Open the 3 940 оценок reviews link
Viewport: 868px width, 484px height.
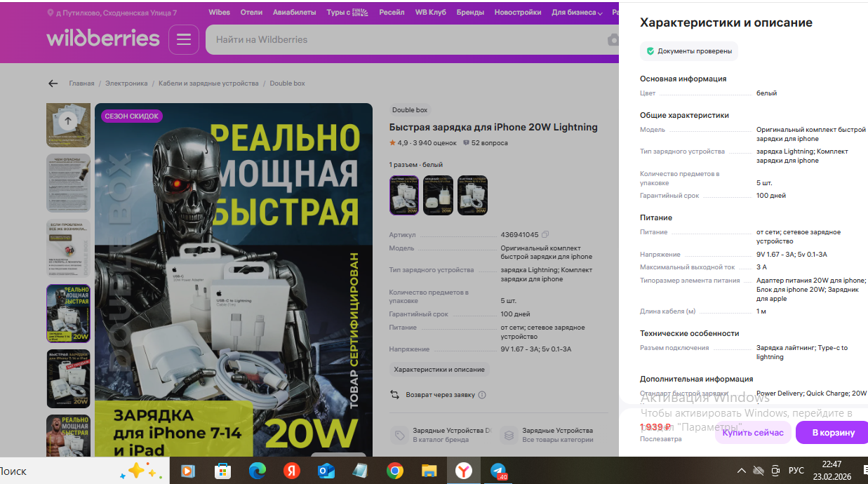(435, 142)
